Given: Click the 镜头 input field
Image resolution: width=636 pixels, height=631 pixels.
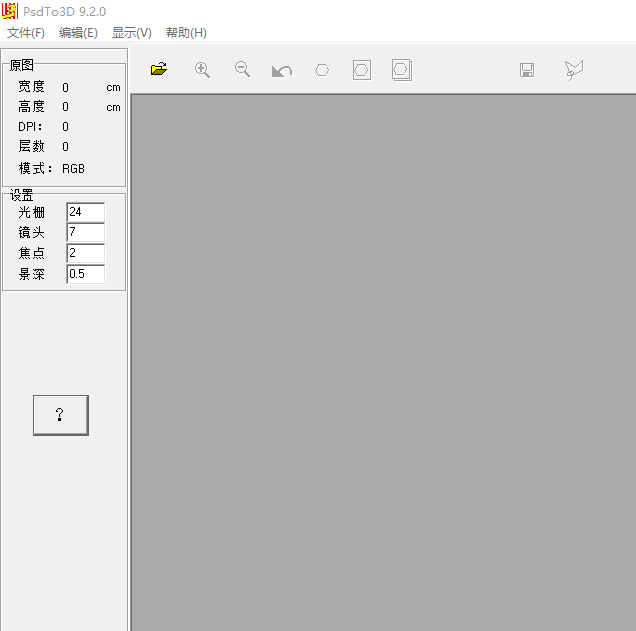Looking at the screenshot, I should pyautogui.click(x=85, y=232).
